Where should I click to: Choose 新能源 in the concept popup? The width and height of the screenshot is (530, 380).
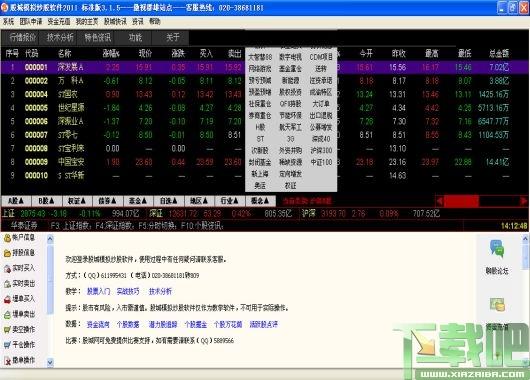pyautogui.click(x=290, y=80)
